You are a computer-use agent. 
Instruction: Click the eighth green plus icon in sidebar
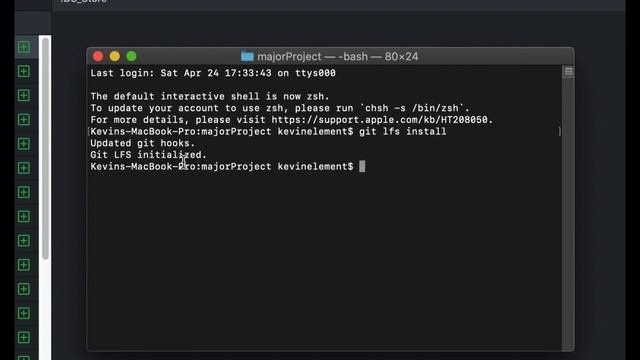pos(24,216)
